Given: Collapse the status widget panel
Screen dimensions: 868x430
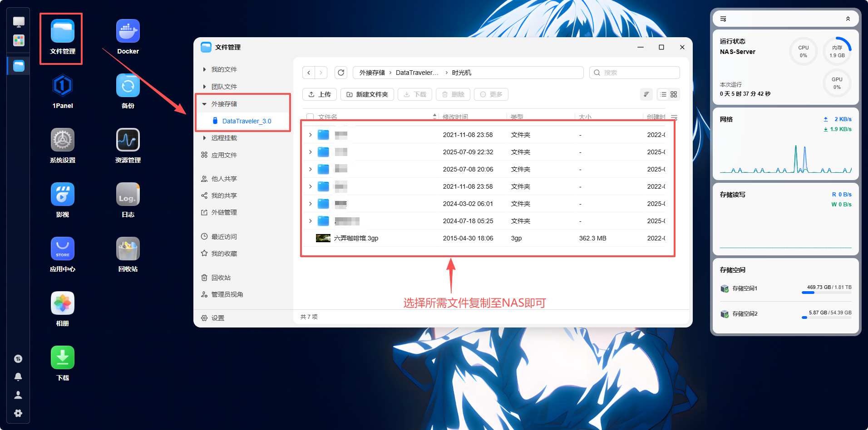Looking at the screenshot, I should pyautogui.click(x=848, y=19).
